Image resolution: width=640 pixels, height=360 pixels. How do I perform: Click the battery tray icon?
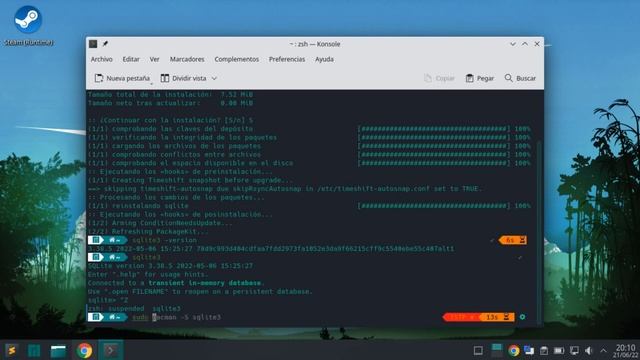[559, 351]
